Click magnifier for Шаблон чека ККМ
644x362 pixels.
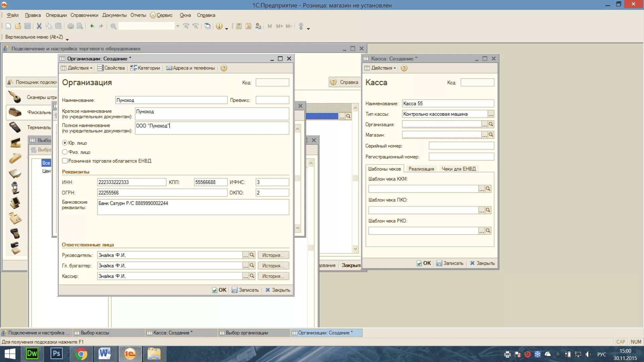pyautogui.click(x=488, y=189)
